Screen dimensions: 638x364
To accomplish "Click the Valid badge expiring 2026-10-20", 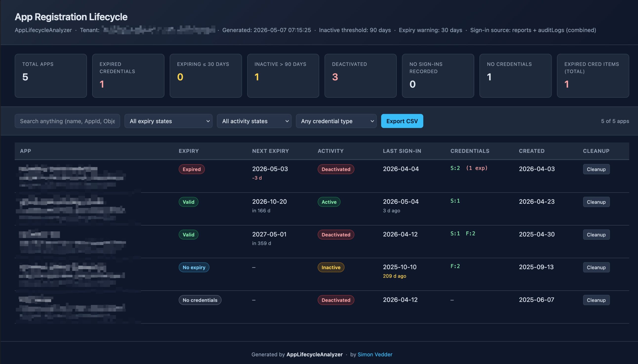I will 188,202.
